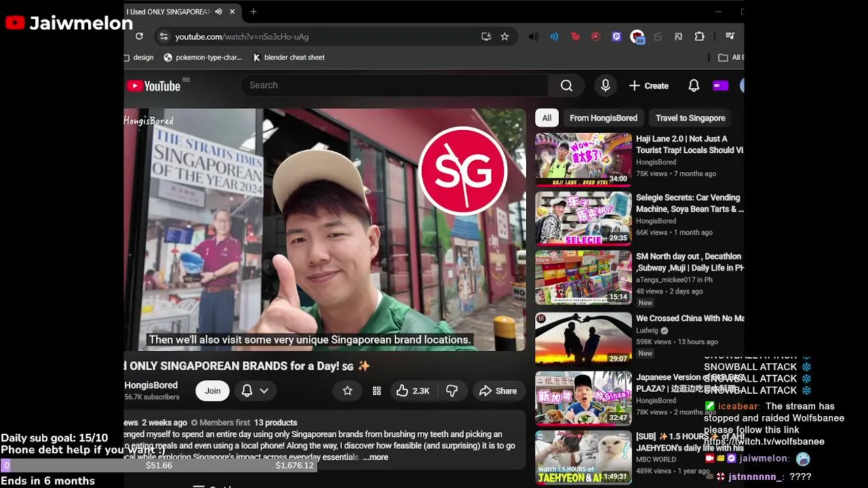Open Haji Lane 2.0 video title
This screenshot has height=488, width=868.
click(x=690, y=144)
